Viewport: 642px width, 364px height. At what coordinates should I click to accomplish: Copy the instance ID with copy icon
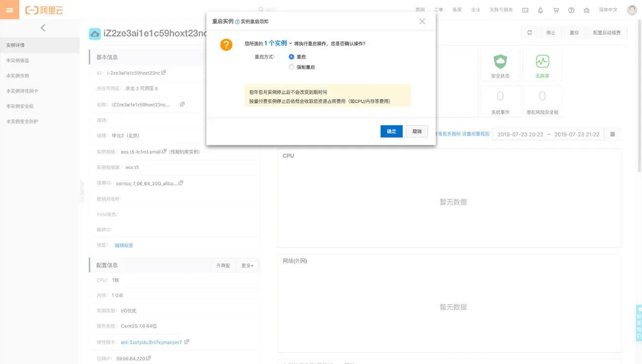(x=164, y=72)
